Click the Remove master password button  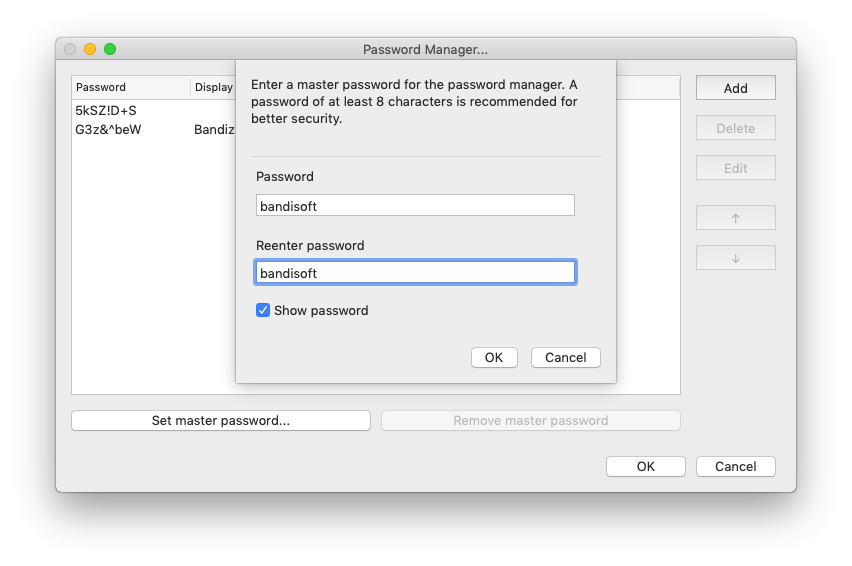[530, 421]
